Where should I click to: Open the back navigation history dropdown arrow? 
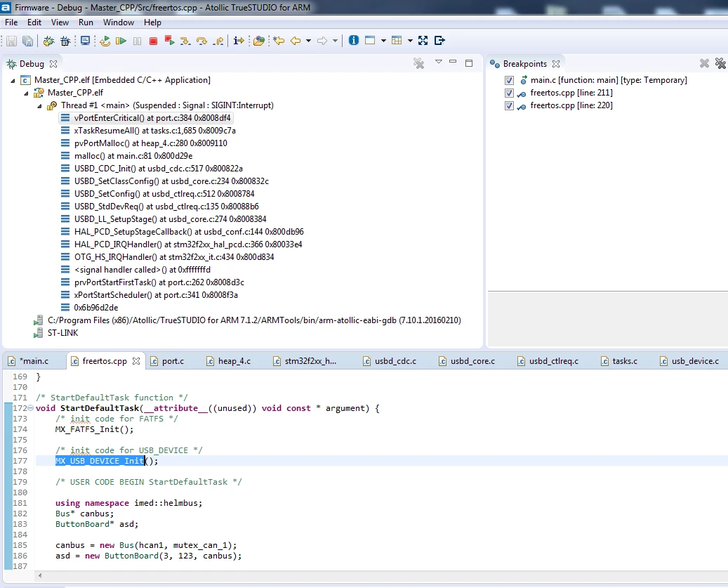coord(308,41)
